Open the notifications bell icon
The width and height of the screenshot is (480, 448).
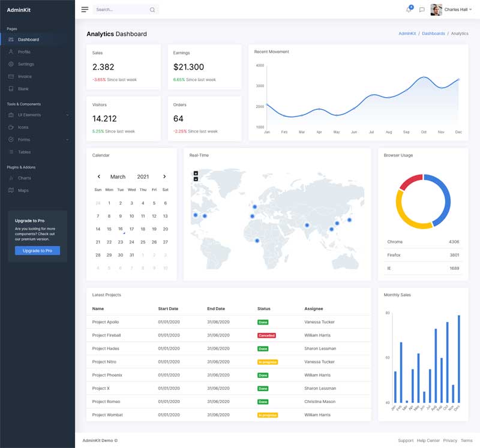[409, 10]
